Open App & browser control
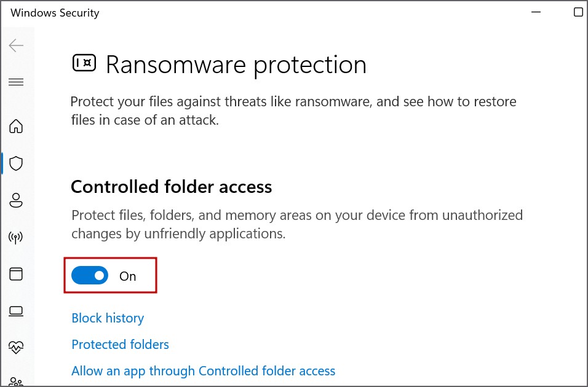The width and height of the screenshot is (588, 387). click(x=16, y=274)
